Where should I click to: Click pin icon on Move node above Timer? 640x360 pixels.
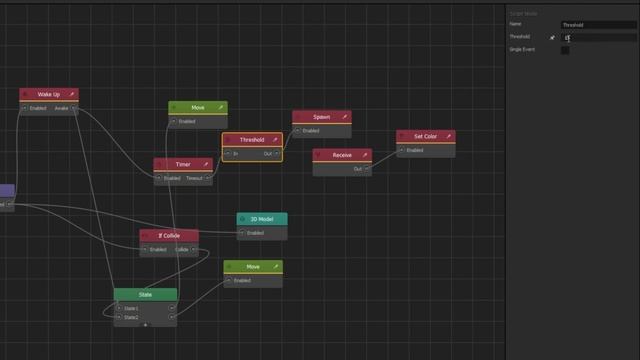(221, 107)
